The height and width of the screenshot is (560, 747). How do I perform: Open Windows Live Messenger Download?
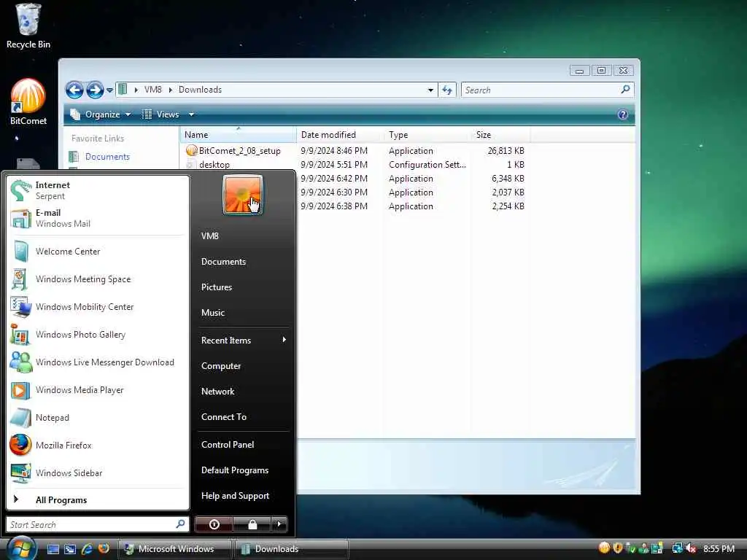coord(98,362)
